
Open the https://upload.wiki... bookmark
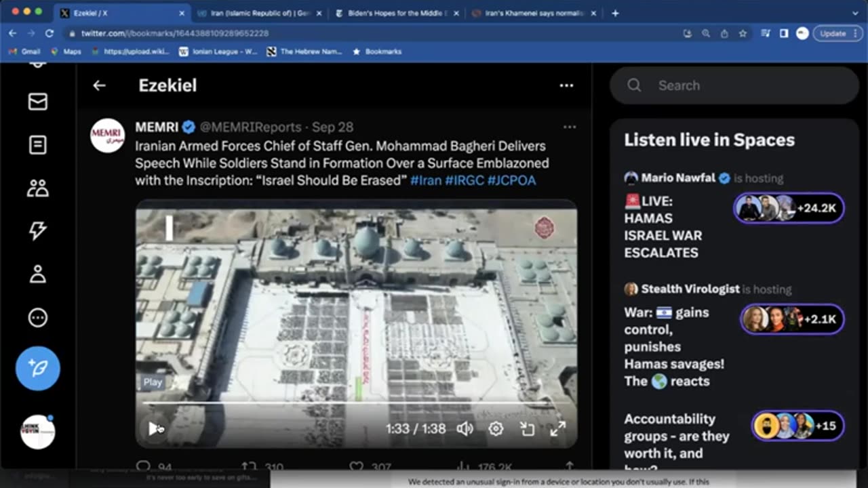(131, 52)
